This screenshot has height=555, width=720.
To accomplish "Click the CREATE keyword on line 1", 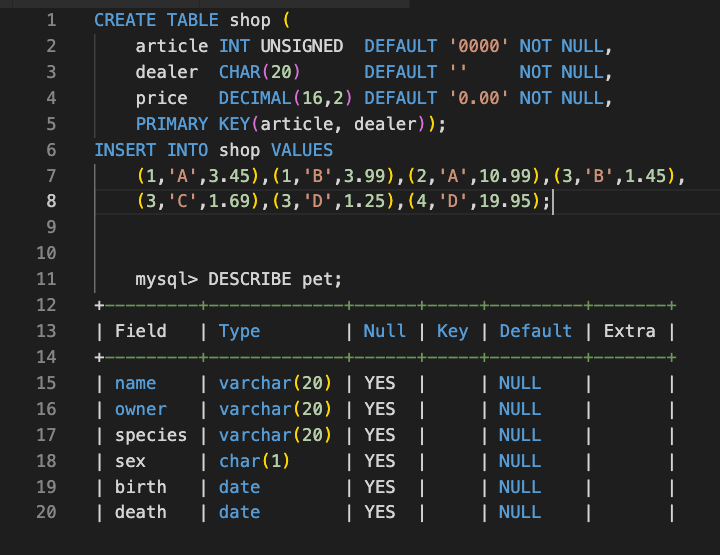I will click(x=125, y=20).
